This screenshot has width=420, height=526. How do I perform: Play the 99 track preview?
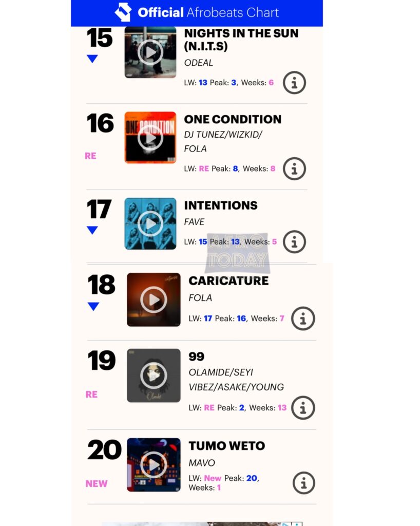154,375
